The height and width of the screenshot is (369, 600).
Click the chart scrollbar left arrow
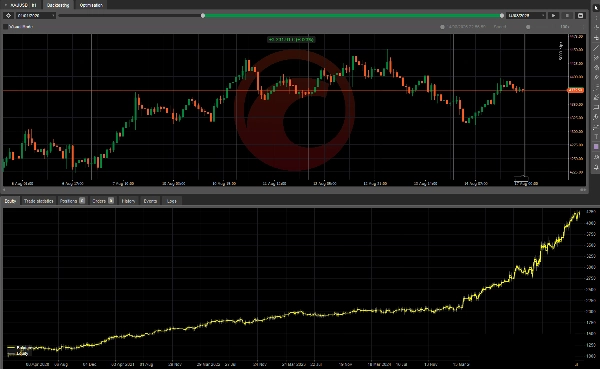pos(4,189)
